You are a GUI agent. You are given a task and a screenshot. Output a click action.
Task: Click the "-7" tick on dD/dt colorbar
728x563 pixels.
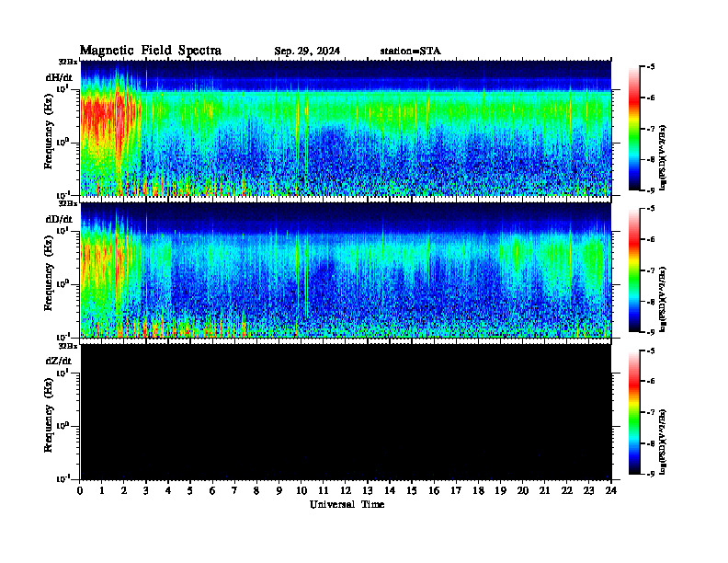point(651,270)
